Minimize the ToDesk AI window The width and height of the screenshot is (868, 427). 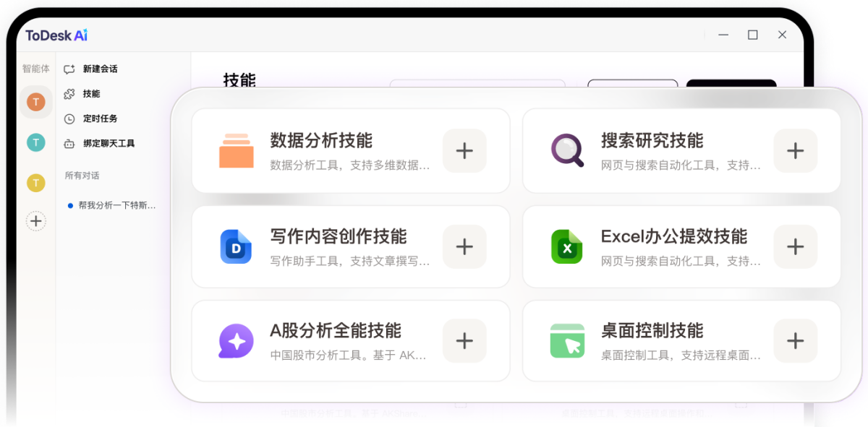coord(723,35)
